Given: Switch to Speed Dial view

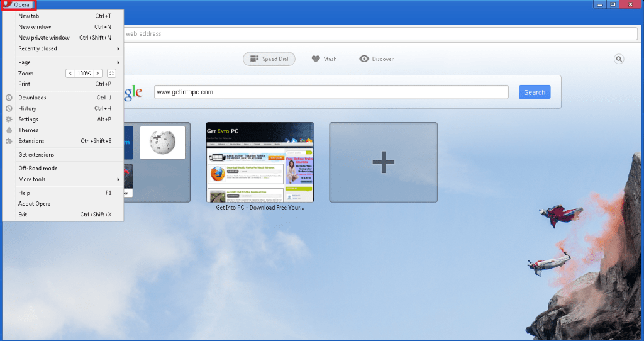Looking at the screenshot, I should click(269, 59).
